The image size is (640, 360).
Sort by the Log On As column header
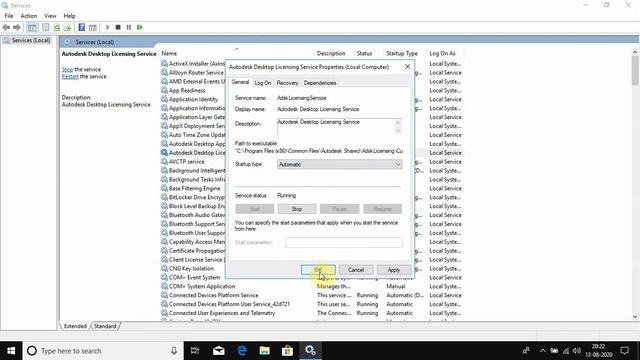[x=442, y=53]
